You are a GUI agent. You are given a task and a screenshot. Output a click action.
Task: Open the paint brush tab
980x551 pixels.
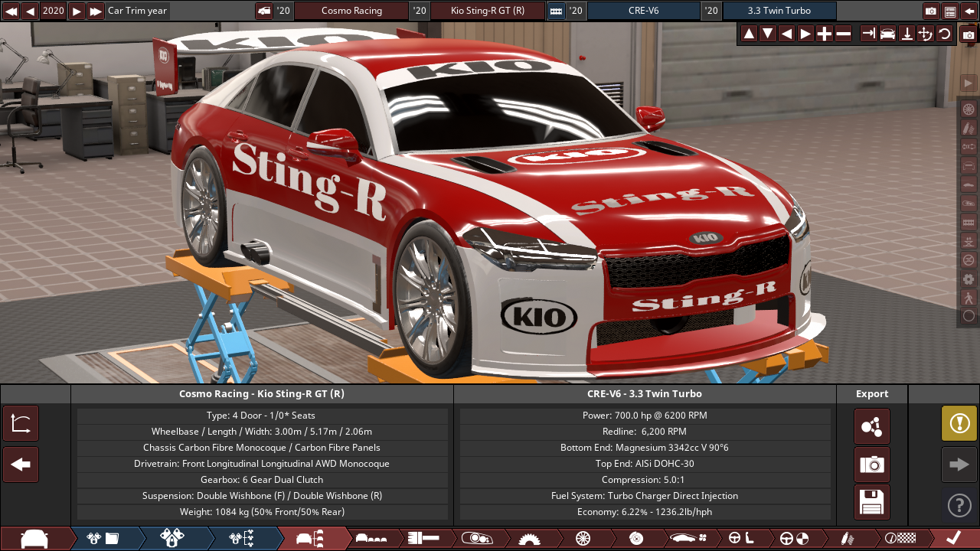coord(423,539)
